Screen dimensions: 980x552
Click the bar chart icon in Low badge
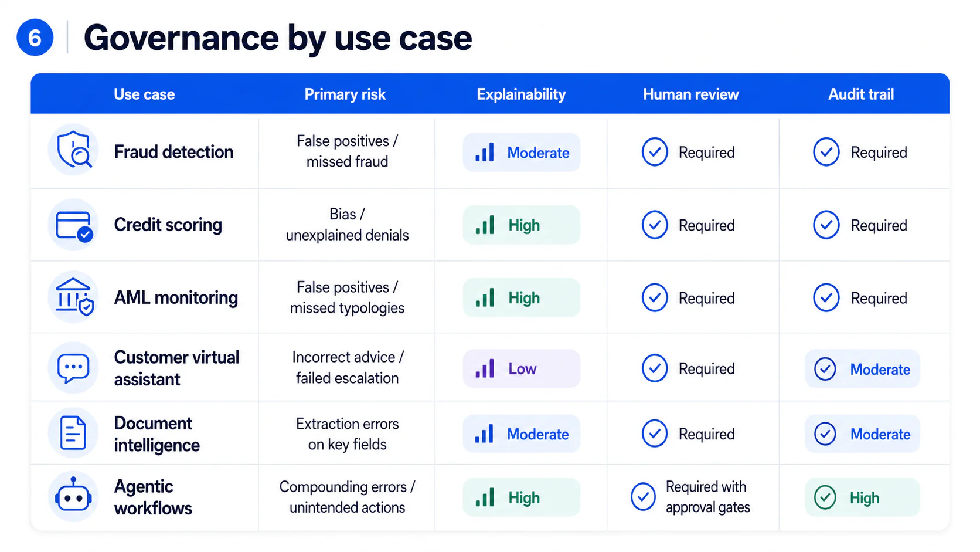[x=485, y=368]
